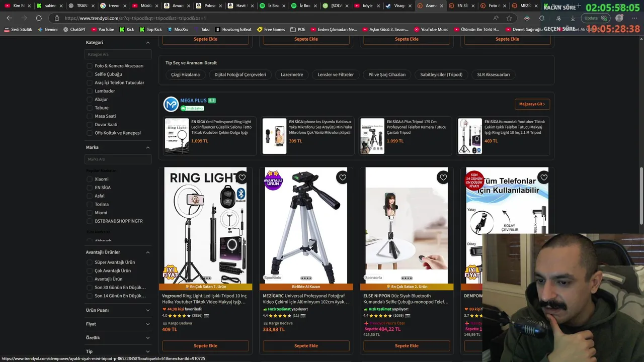644x362 pixels.
Task: Collapse the Kategori filter section
Action: pos(148,43)
